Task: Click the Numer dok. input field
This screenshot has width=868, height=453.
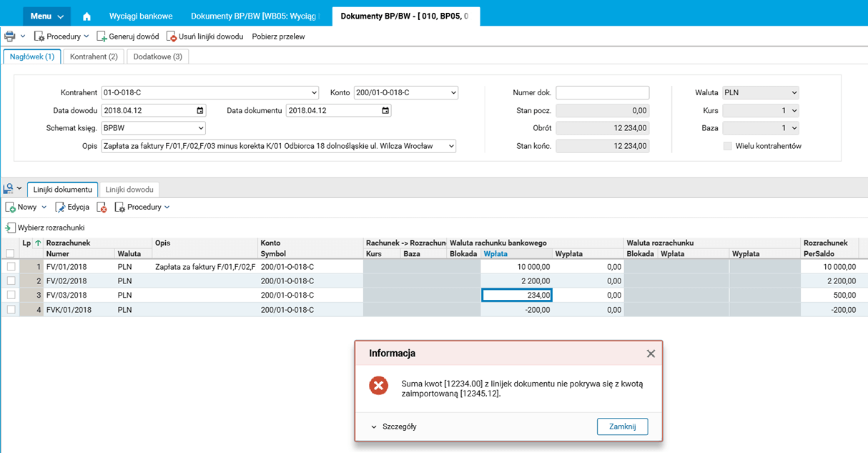Action: [x=602, y=93]
